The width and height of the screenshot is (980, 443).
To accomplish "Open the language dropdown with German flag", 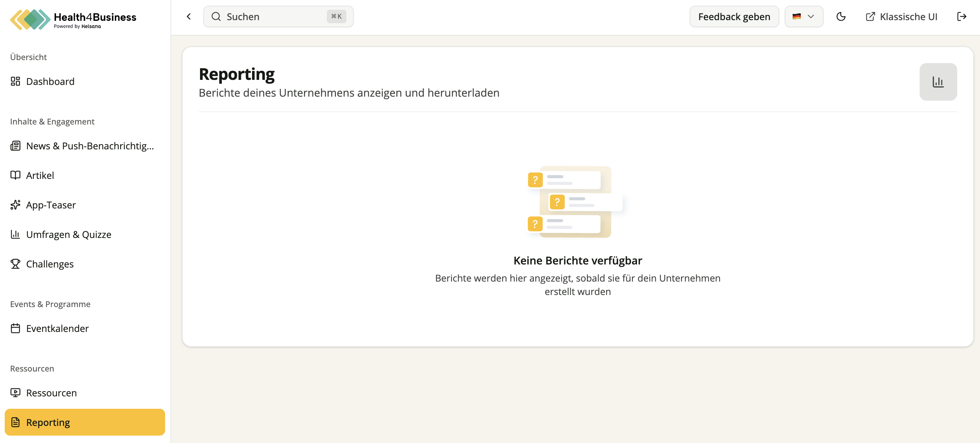I will coord(803,16).
